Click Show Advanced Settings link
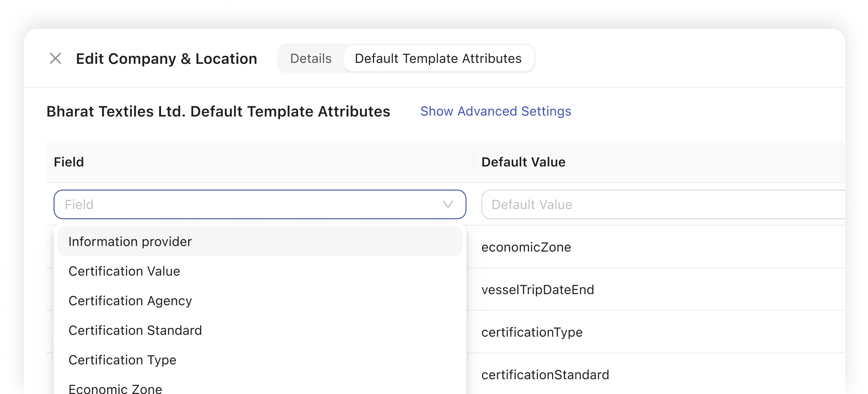868x394 pixels. (495, 111)
